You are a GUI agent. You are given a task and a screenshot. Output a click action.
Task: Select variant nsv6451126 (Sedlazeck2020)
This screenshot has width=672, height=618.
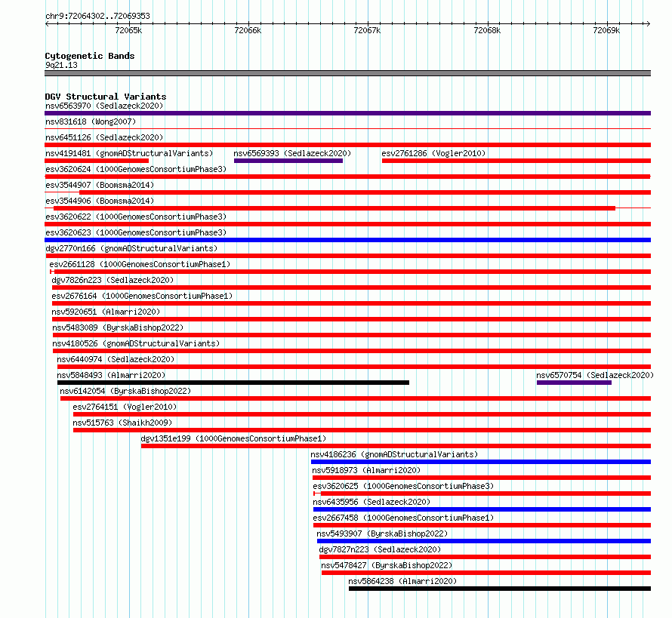[x=104, y=137]
